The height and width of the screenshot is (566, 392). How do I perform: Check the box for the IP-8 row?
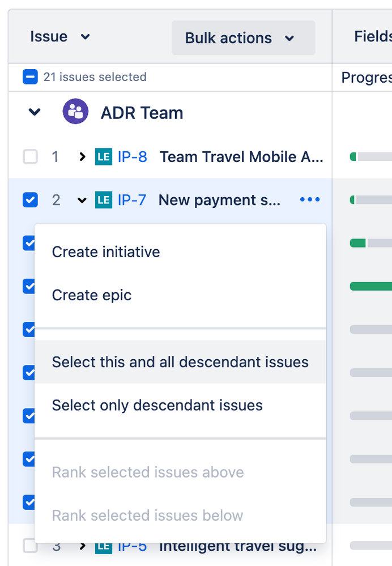point(31,157)
